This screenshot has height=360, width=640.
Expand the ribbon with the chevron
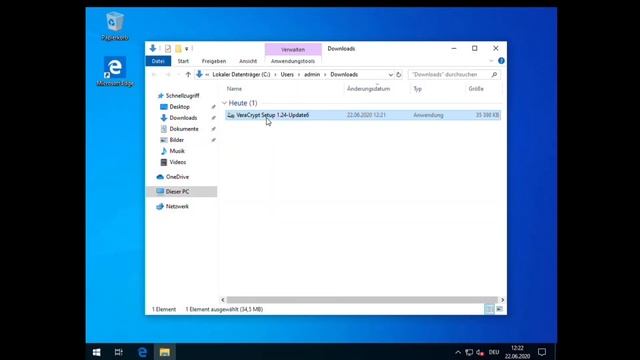click(x=491, y=61)
